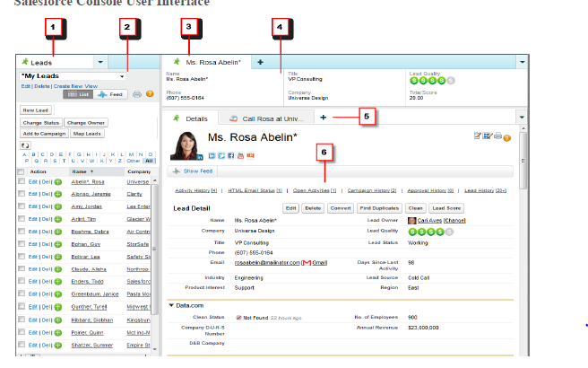The width and height of the screenshot is (588, 368).
Task: Click the Change Status button
Action: pyautogui.click(x=41, y=123)
